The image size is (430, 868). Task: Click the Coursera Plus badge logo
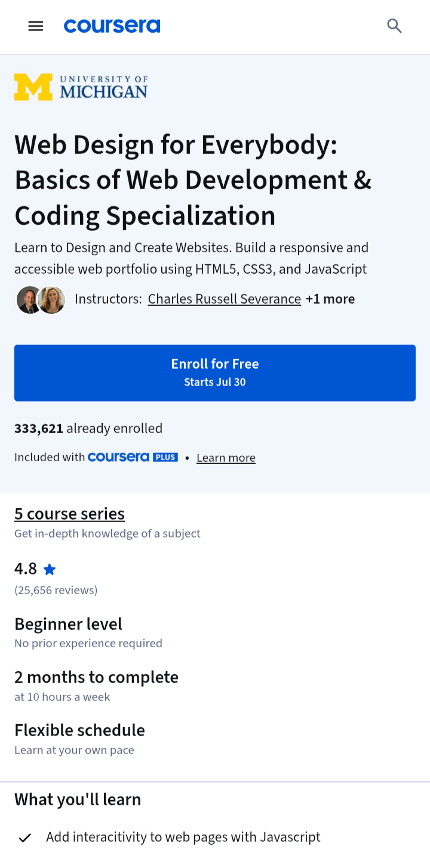pos(133,457)
